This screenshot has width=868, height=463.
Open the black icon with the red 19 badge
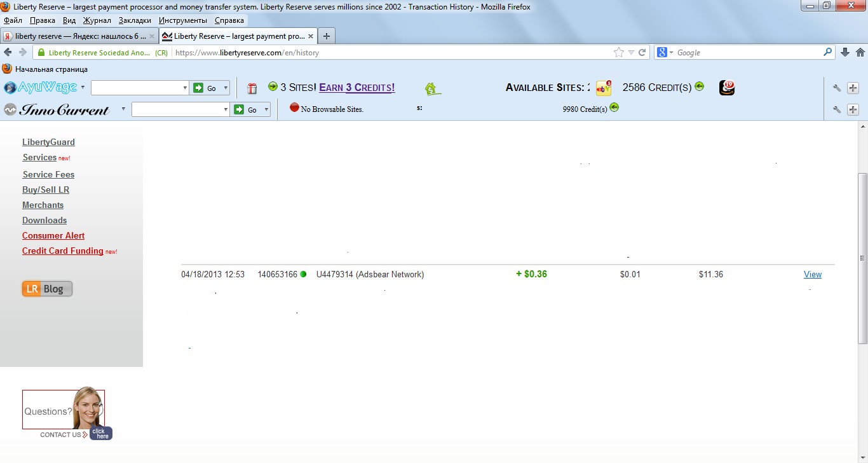pyautogui.click(x=727, y=88)
